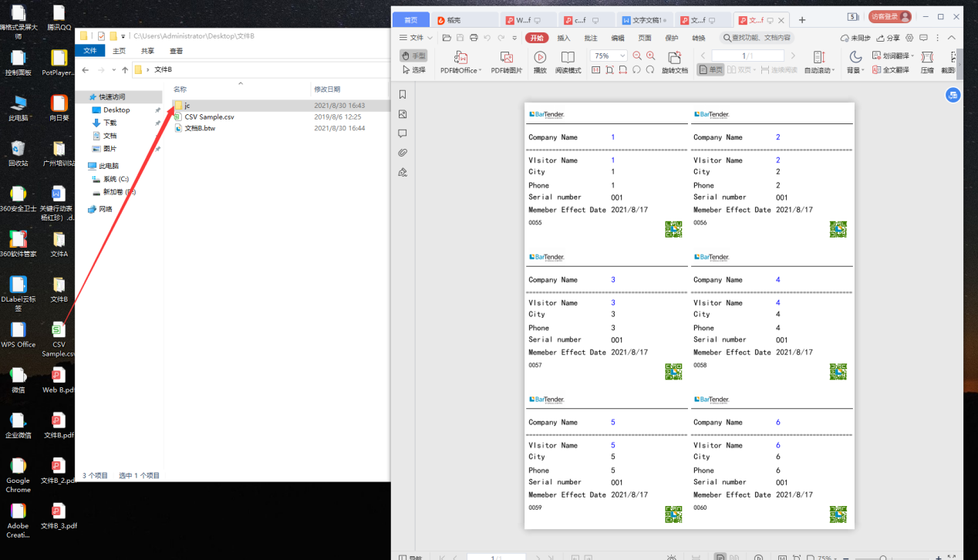978x560 pixels.
Task: Click the 旋转文档 rotate document icon
Action: click(674, 58)
